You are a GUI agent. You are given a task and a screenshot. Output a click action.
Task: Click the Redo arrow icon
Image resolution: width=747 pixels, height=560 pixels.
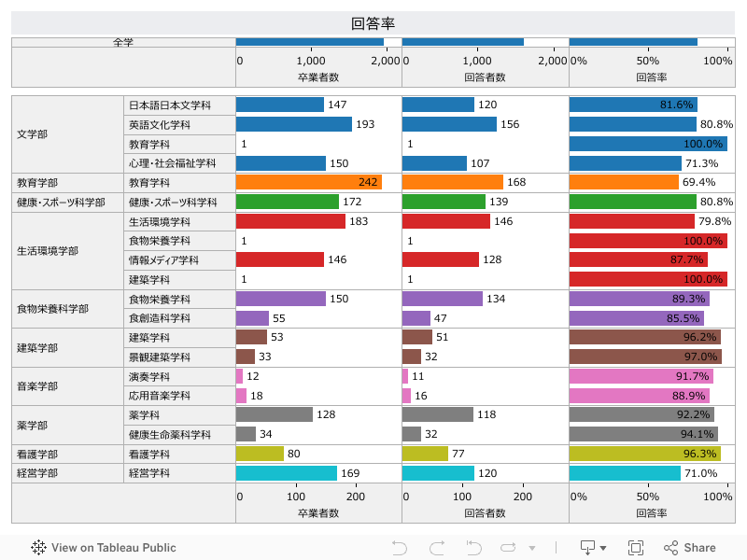pos(436,548)
